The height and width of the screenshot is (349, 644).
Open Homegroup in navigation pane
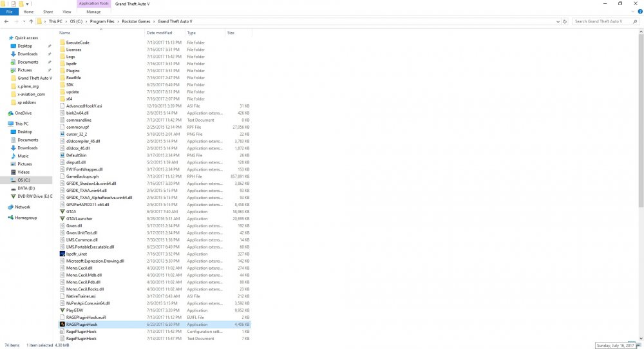pyautogui.click(x=26, y=218)
